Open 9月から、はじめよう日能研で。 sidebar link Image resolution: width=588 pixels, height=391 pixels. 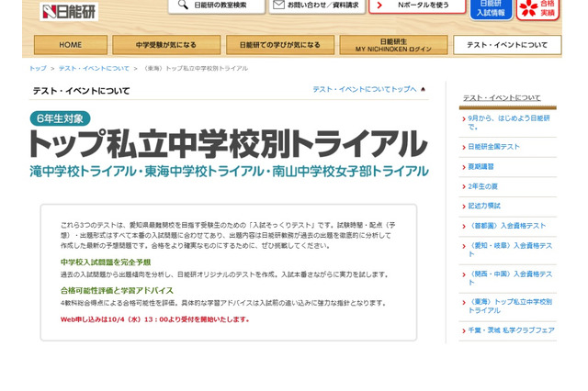(x=509, y=122)
